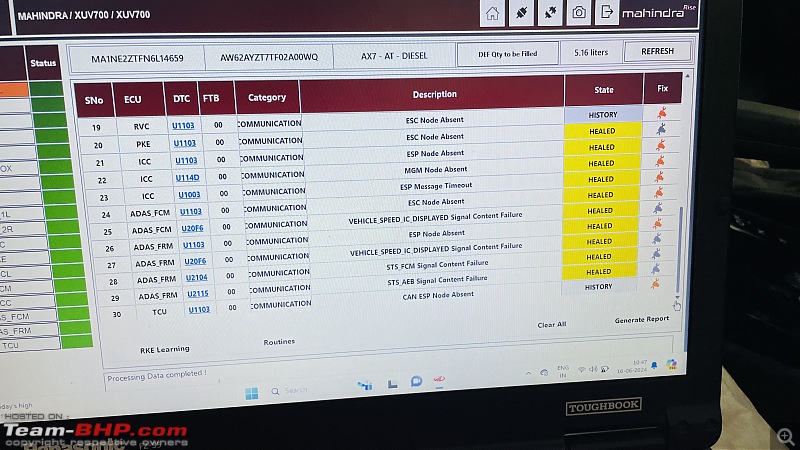Open DTC link U1103 in PKE row

coord(184,143)
